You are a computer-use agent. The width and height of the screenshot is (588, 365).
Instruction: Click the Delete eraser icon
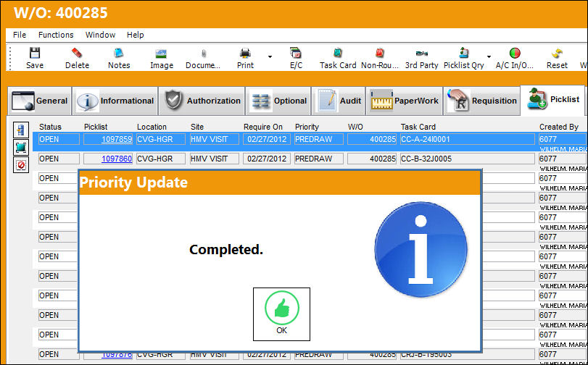pos(77,52)
